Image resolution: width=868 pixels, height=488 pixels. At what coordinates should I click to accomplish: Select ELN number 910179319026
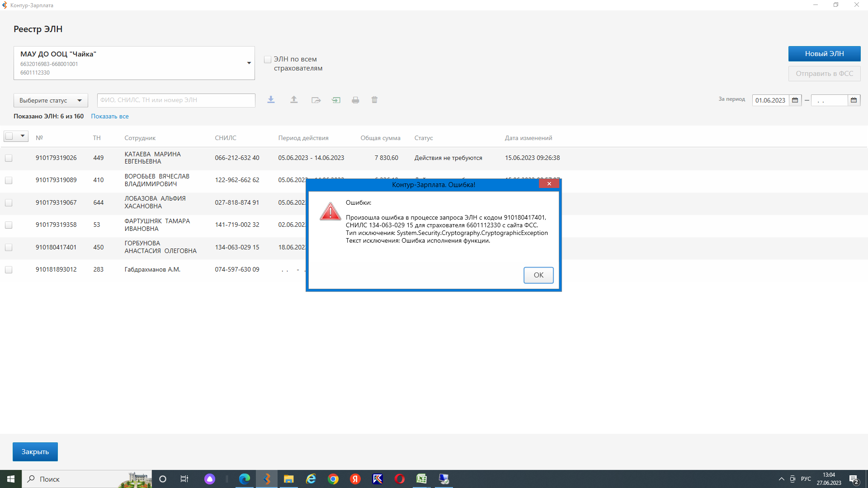click(56, 158)
